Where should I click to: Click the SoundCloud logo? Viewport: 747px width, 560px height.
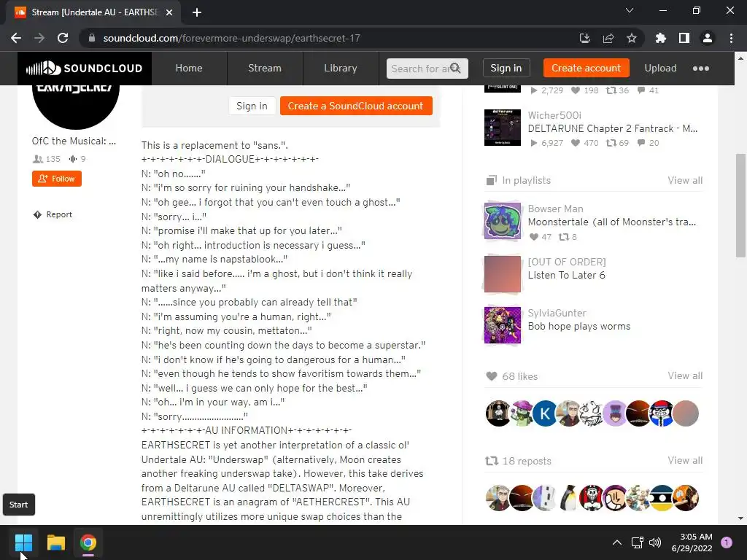click(85, 68)
